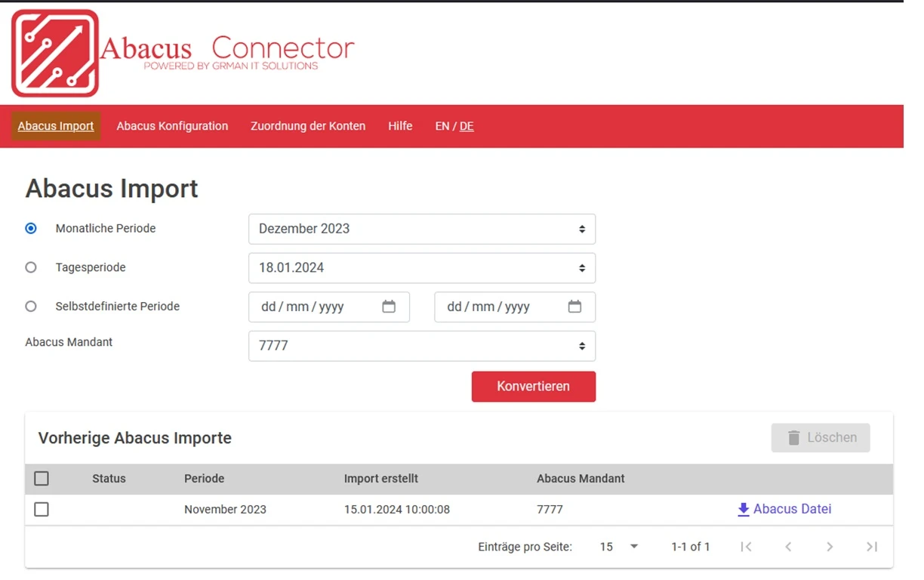Click the trash icon in the Löschen button
924x580 pixels.
click(x=793, y=437)
